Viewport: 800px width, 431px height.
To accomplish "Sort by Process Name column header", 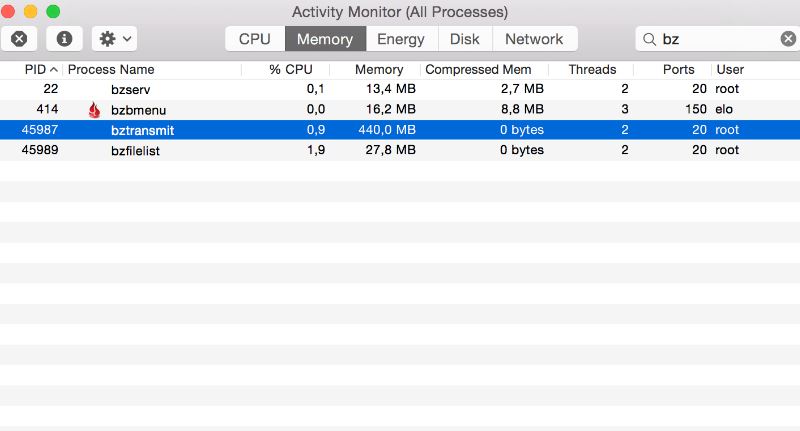I will point(111,69).
